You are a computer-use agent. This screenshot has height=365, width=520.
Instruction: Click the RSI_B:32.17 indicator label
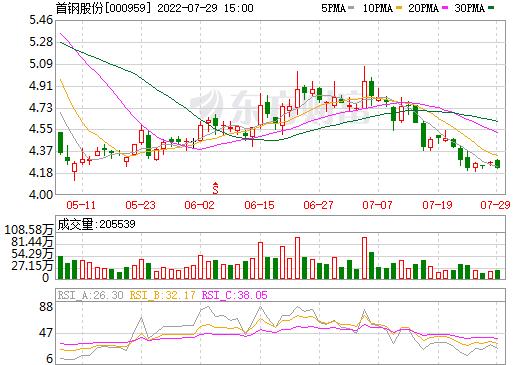(162, 295)
